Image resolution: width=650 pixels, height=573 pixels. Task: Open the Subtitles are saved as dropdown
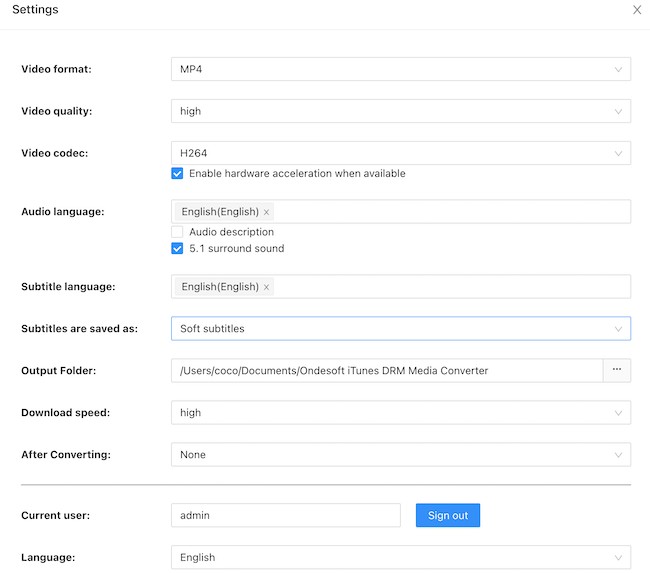tap(400, 328)
